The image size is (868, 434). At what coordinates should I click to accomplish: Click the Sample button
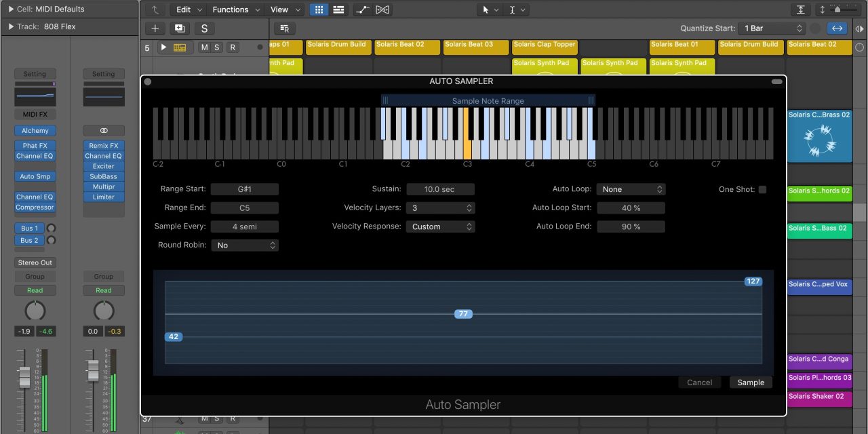751,382
